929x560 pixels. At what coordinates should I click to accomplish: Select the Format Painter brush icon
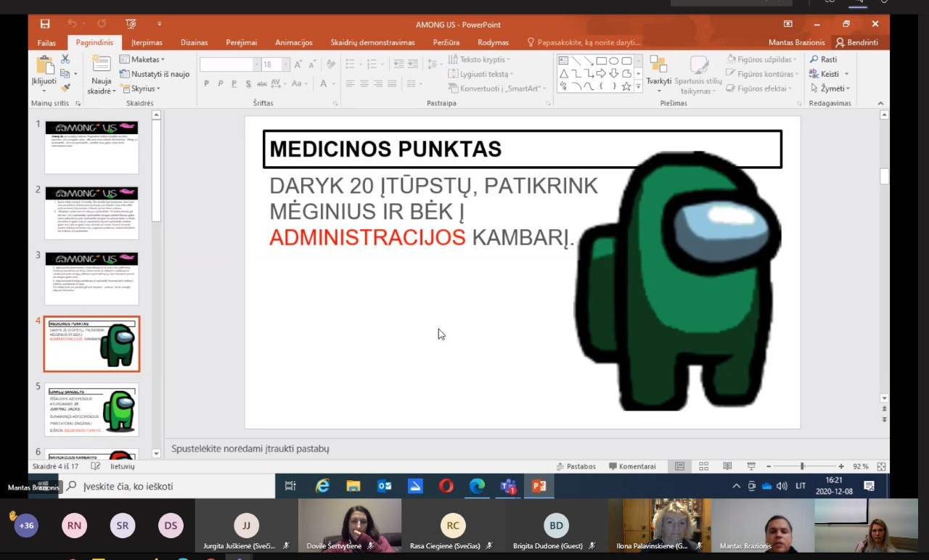(x=65, y=88)
